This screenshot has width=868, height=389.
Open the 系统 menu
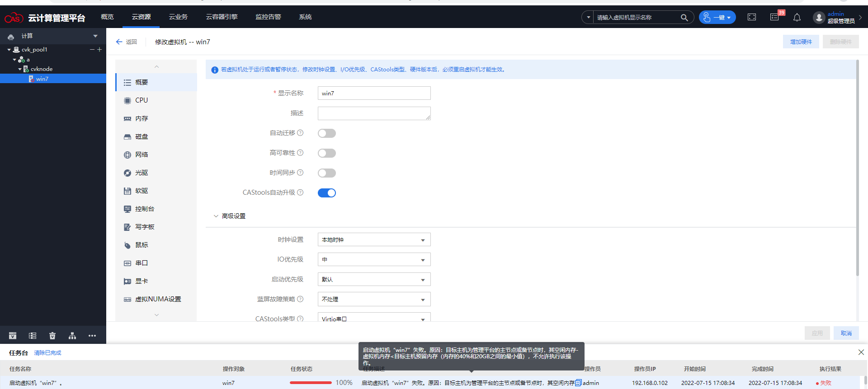click(305, 17)
